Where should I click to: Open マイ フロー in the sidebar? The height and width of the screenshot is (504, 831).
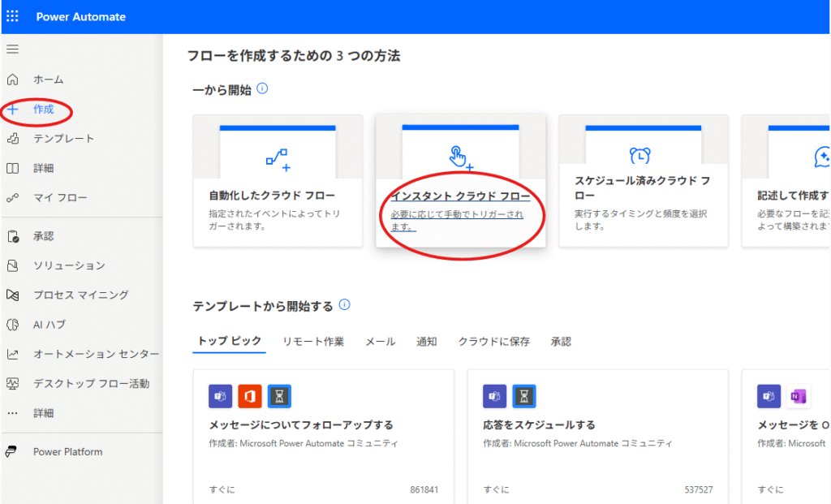(60, 198)
